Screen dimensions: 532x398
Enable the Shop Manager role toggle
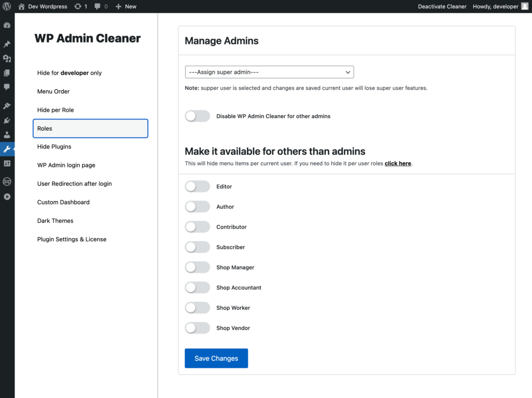(197, 267)
